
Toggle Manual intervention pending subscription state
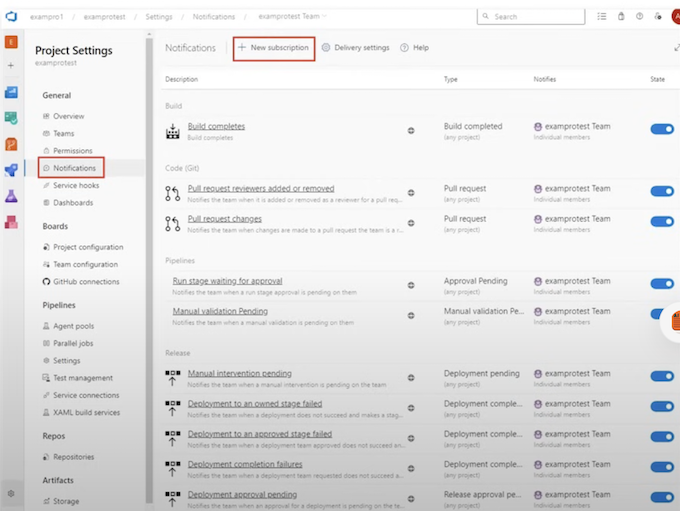click(662, 376)
